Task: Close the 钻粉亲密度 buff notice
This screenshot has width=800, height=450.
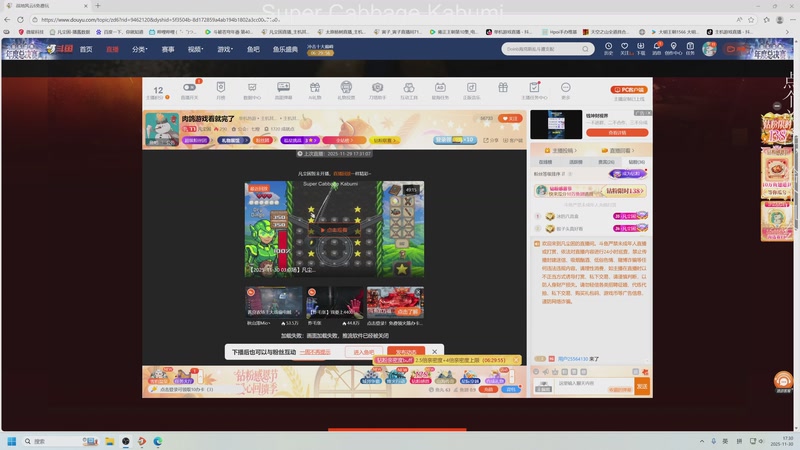Action: coord(516,360)
